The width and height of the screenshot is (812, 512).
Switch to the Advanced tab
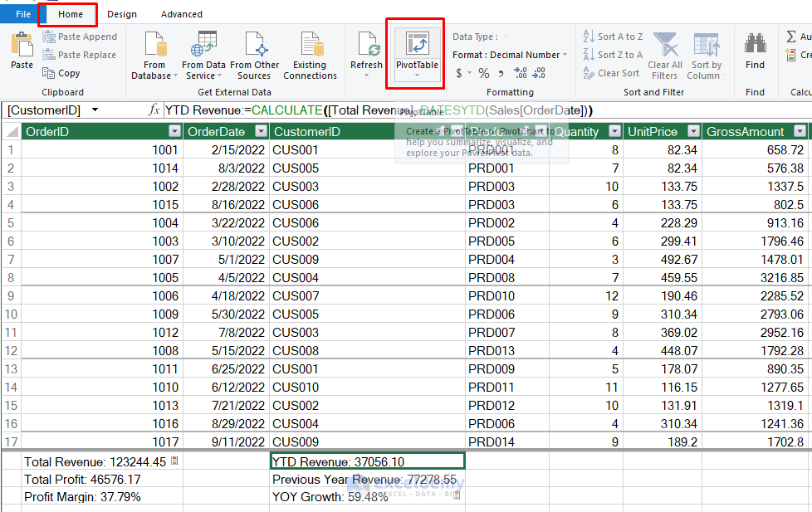pyautogui.click(x=181, y=14)
